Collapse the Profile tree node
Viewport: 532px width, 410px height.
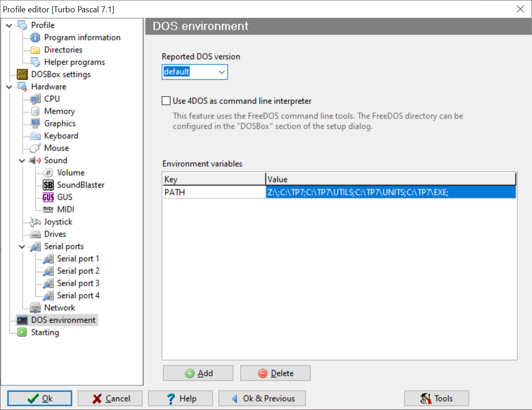point(9,25)
